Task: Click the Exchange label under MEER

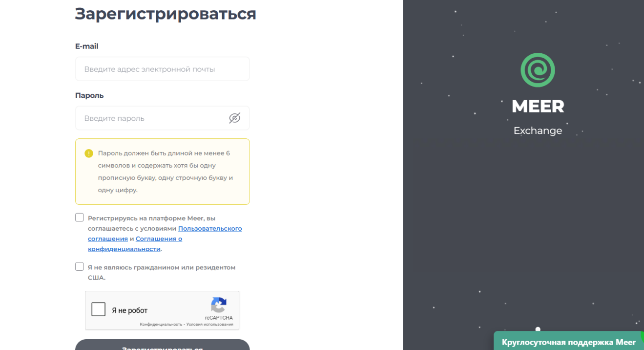Action: 538,130
